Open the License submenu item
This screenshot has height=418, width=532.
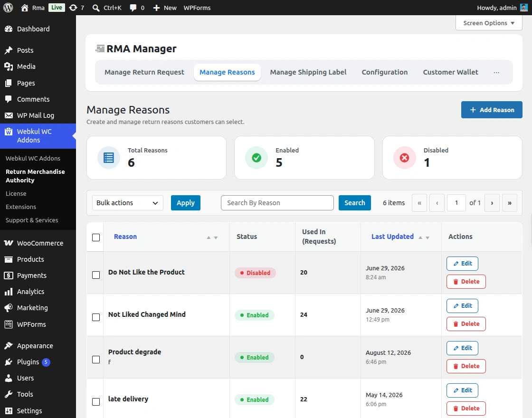16,193
